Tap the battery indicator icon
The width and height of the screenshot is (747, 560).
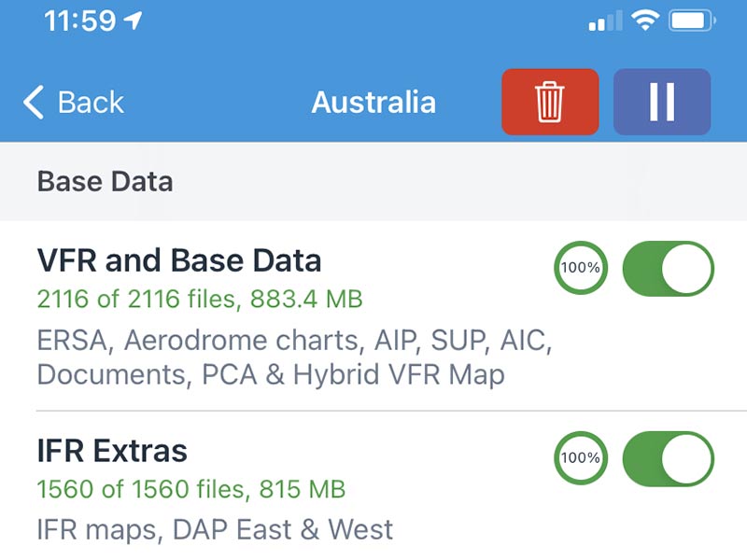692,21
